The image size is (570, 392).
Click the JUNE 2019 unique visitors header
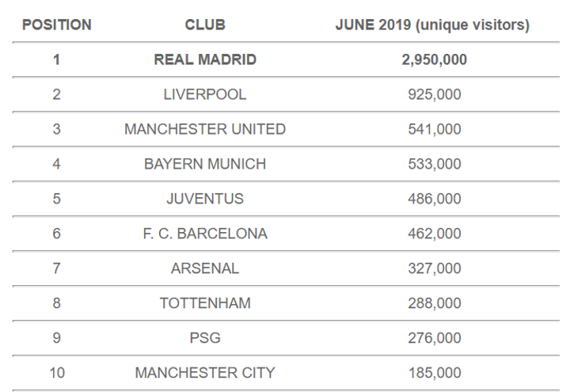pos(433,25)
